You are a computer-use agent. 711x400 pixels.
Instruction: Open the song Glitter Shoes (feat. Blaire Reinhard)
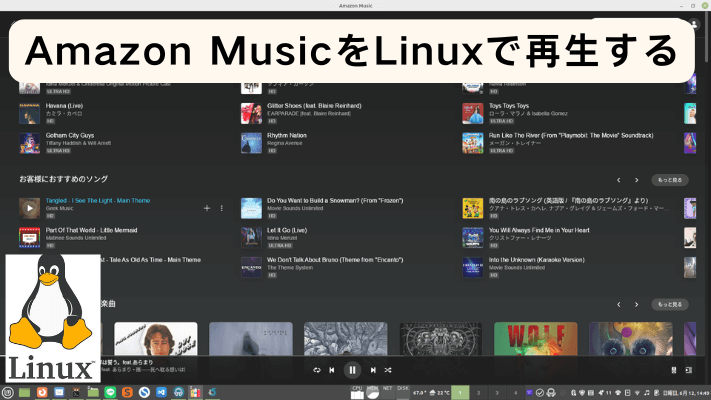tap(314, 106)
